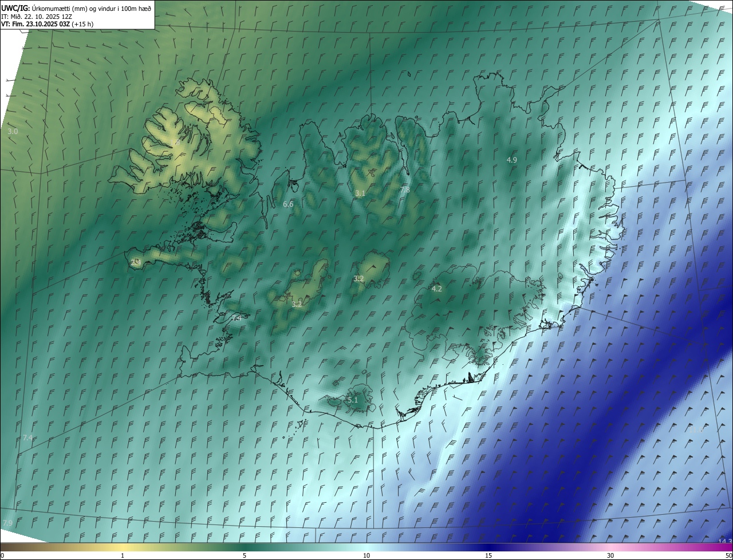
Task: Click the 3.1 value label on the map
Action: pos(360,194)
